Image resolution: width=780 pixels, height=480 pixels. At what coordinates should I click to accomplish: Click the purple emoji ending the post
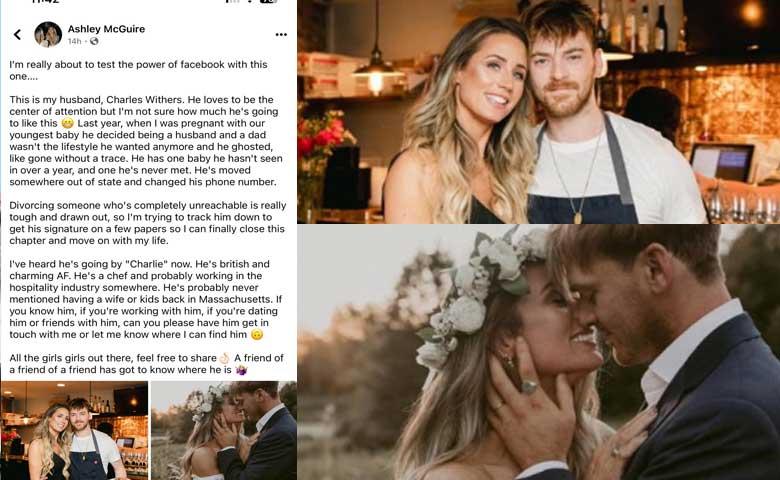coord(241,370)
